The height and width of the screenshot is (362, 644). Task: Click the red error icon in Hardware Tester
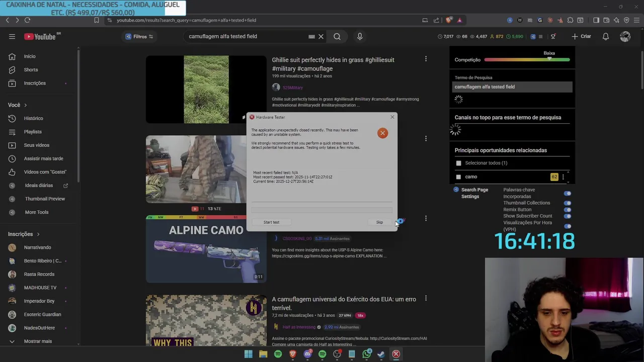coord(382,133)
